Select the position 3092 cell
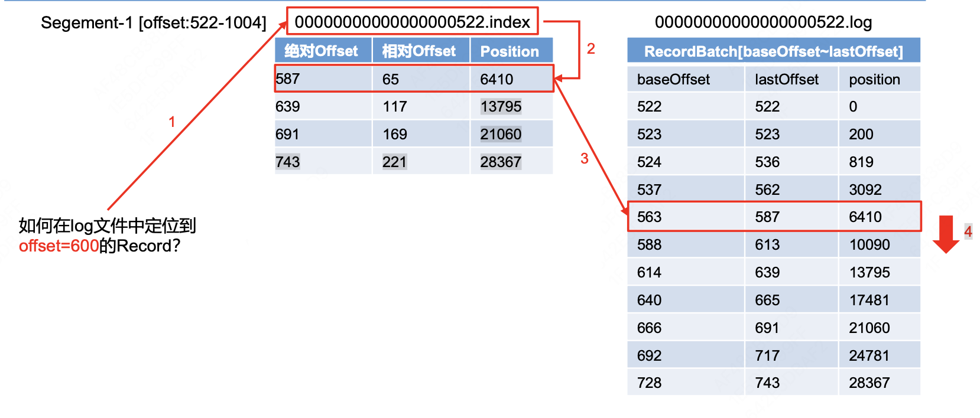Image resolution: width=980 pixels, height=418 pixels. (865, 190)
